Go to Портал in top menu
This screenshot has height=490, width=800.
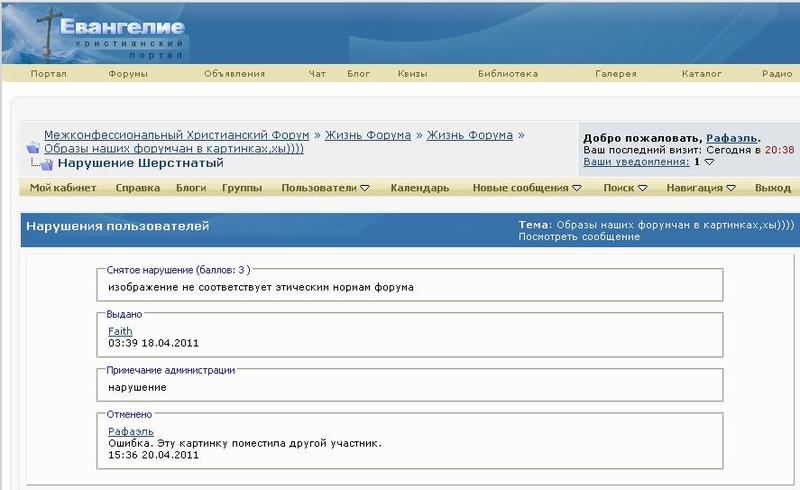(49, 74)
